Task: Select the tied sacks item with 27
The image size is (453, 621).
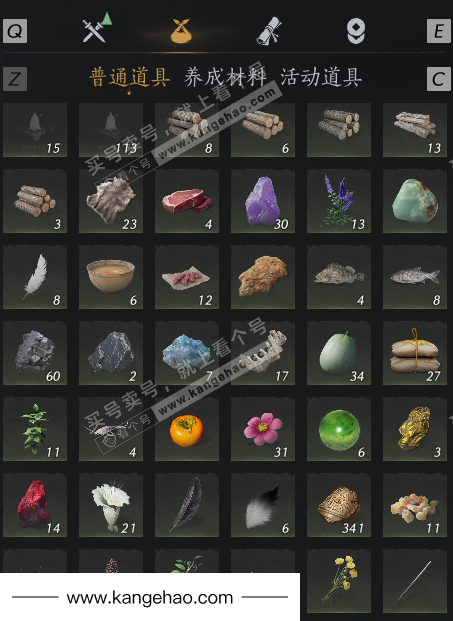Action: click(415, 353)
